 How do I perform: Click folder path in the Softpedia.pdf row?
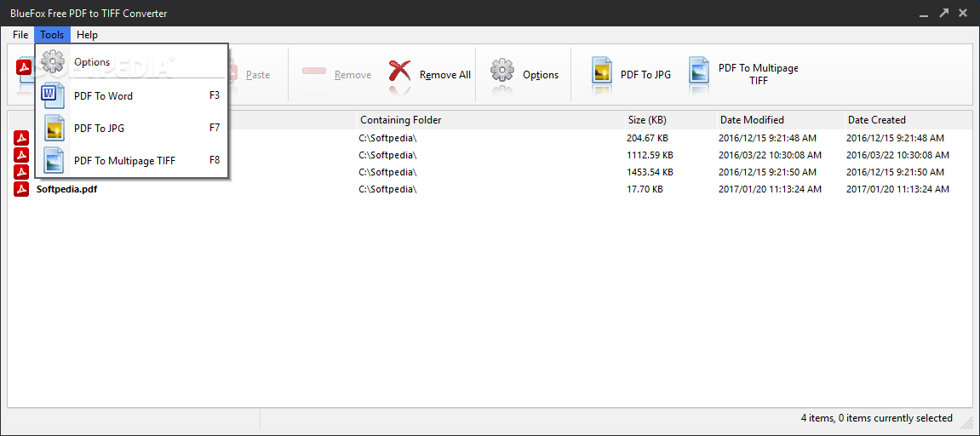tap(387, 189)
